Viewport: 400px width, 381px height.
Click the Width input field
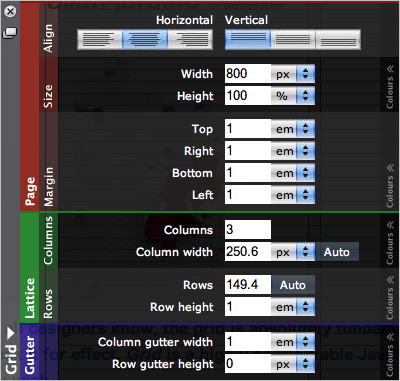click(x=248, y=74)
